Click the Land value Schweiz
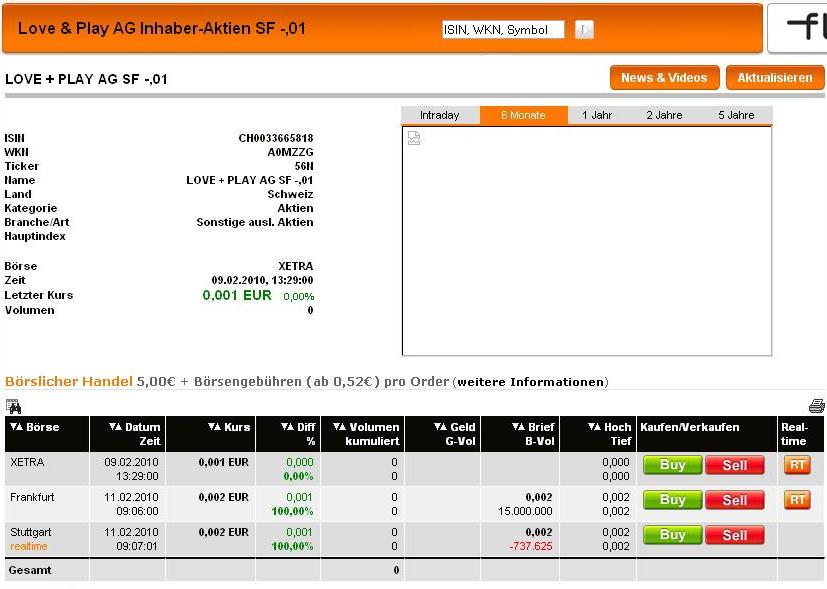Screen dimensions: 827x589 (290, 194)
